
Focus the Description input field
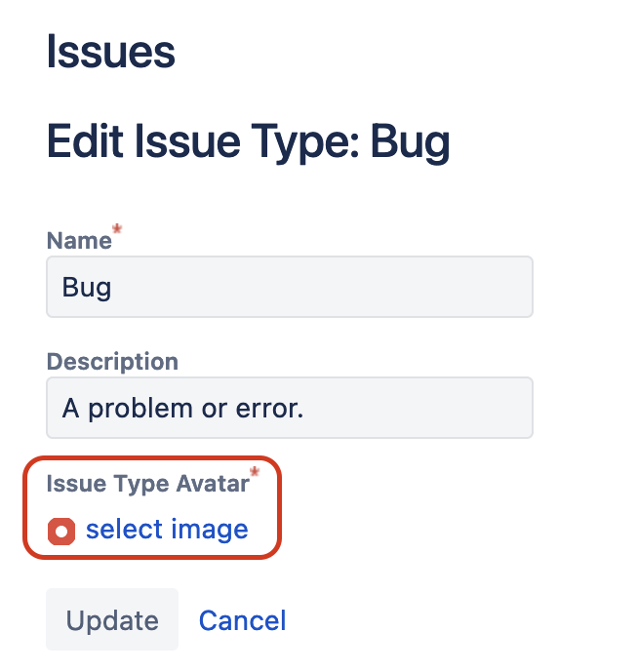(290, 408)
